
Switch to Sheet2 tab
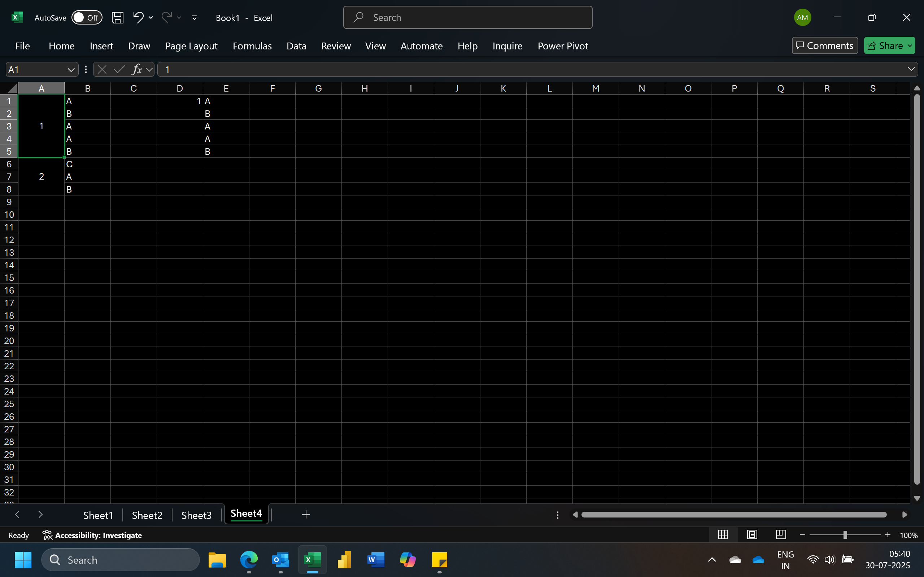click(147, 515)
